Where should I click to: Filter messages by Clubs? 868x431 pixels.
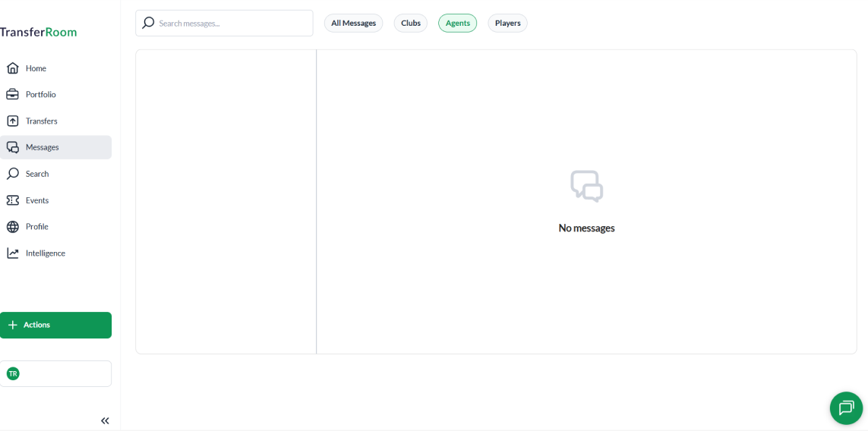(410, 24)
